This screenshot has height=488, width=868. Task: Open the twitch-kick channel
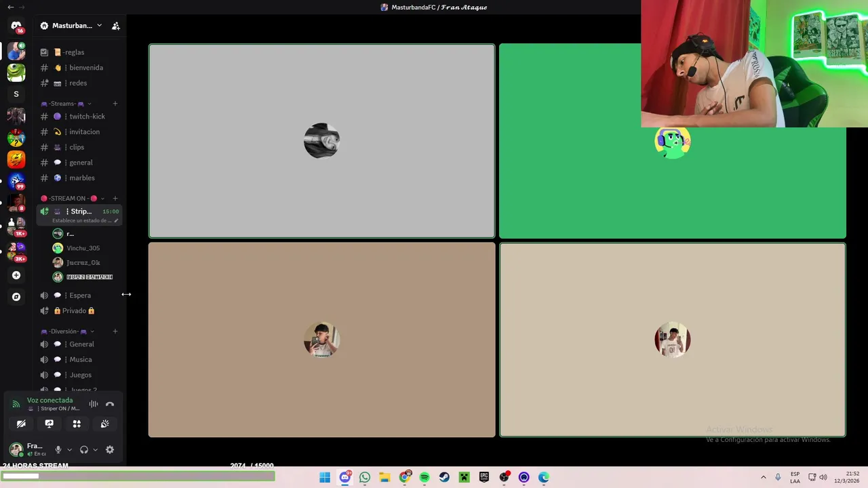(79, 117)
